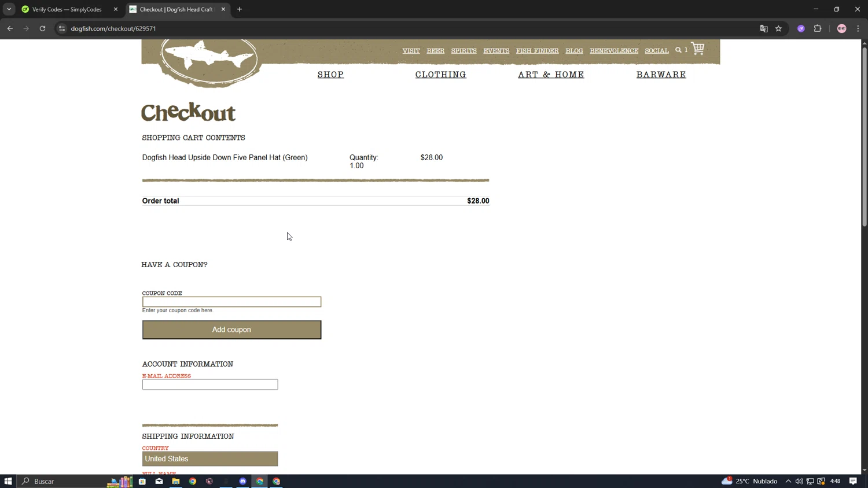Image resolution: width=868 pixels, height=488 pixels.
Task: Go to the VISIT link
Action: [411, 51]
